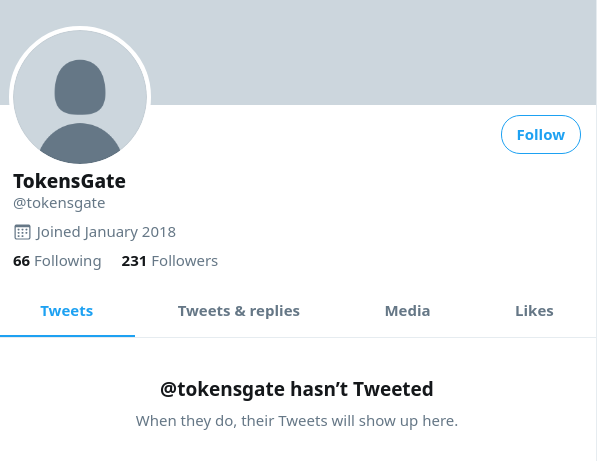Click the "@tokensgate hasn't Tweeted" heading
Screen dimensions: 601x461
(297, 389)
